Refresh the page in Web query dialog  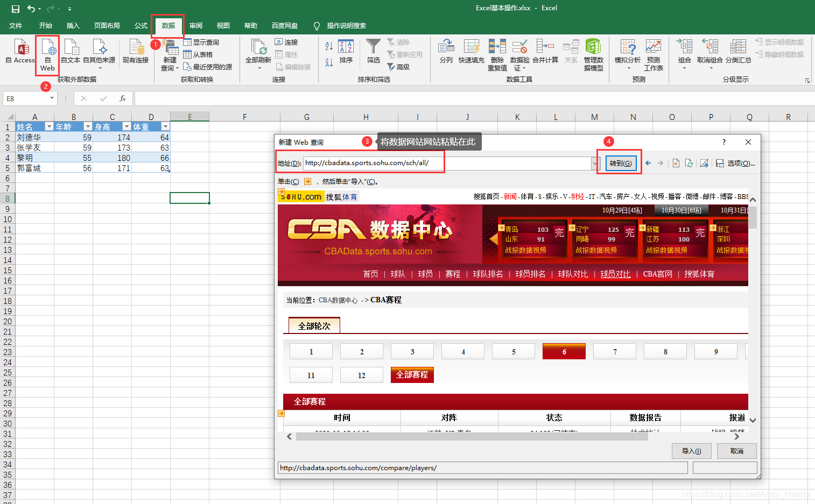(689, 163)
